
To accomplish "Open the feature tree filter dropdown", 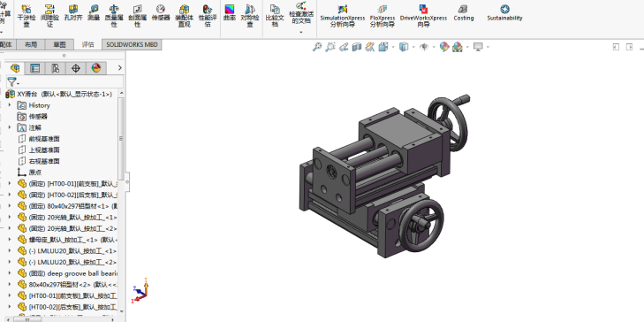I will click(x=13, y=82).
